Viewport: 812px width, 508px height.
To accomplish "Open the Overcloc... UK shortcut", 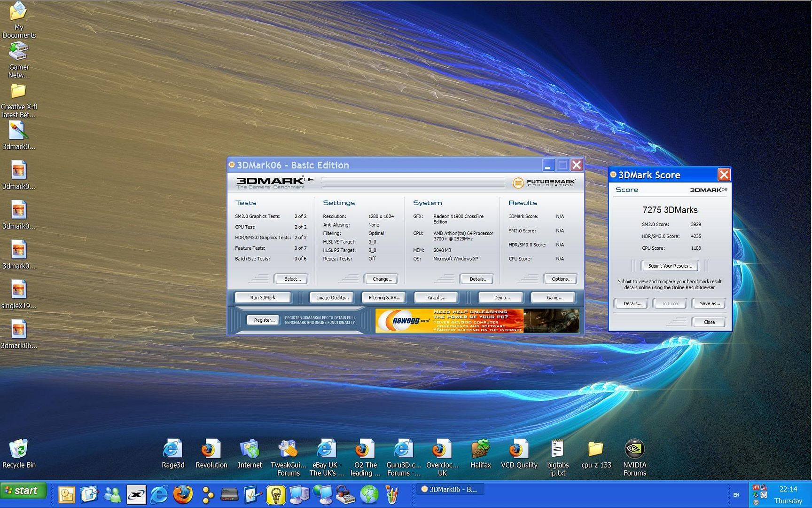I will (442, 458).
